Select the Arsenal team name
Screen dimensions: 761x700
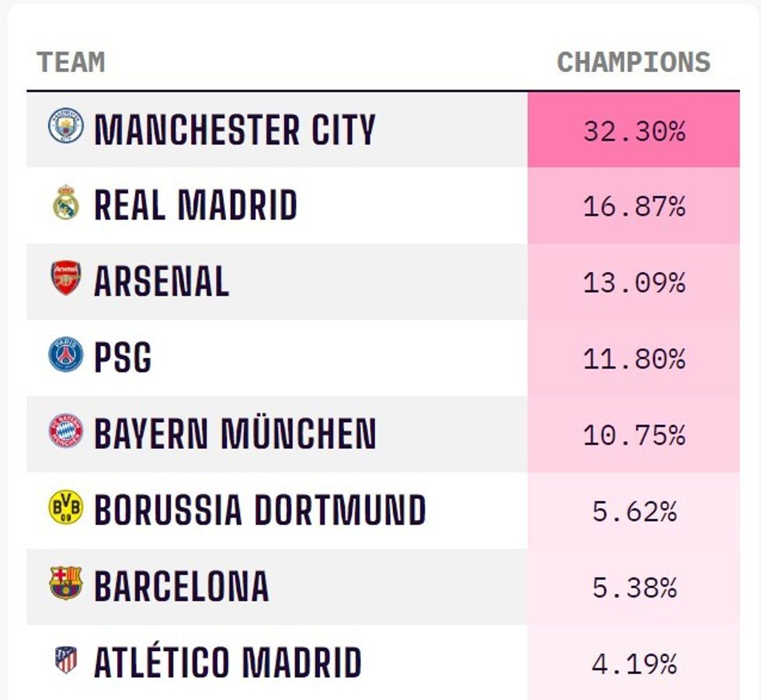[162, 282]
